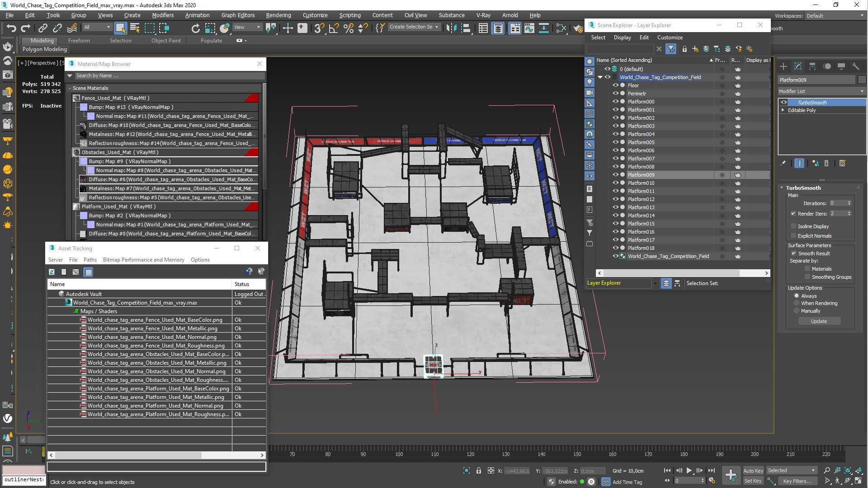Open the Rendering menu
This screenshot has width=868, height=488.
278,15
